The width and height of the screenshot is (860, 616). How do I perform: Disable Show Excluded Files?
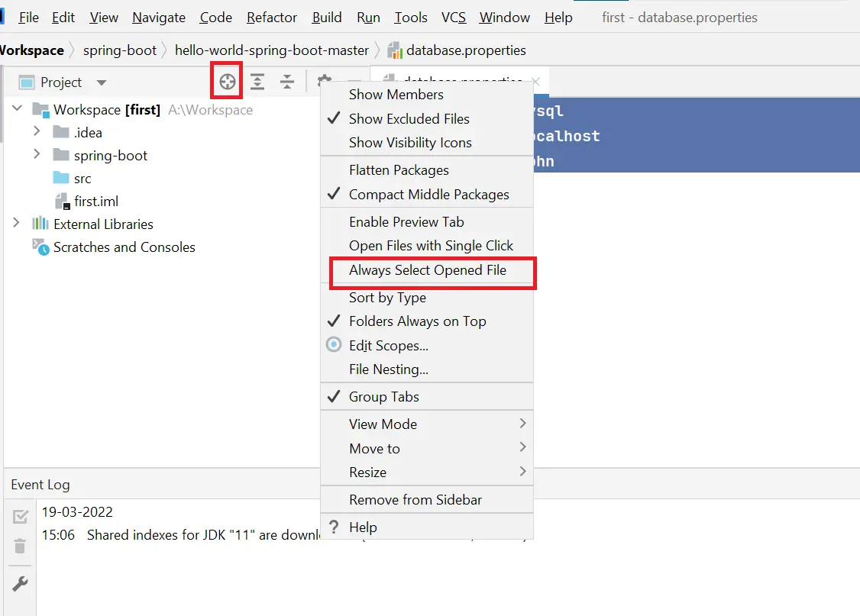[x=409, y=119]
